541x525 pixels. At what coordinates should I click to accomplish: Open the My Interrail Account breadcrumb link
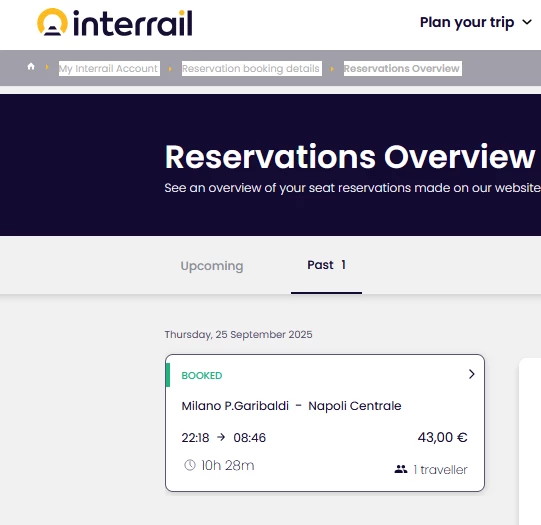click(109, 68)
